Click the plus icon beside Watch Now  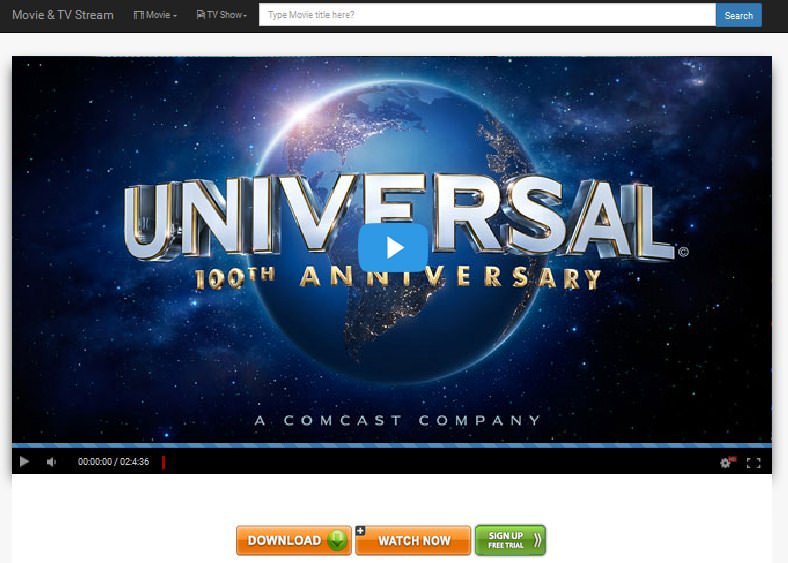360,531
